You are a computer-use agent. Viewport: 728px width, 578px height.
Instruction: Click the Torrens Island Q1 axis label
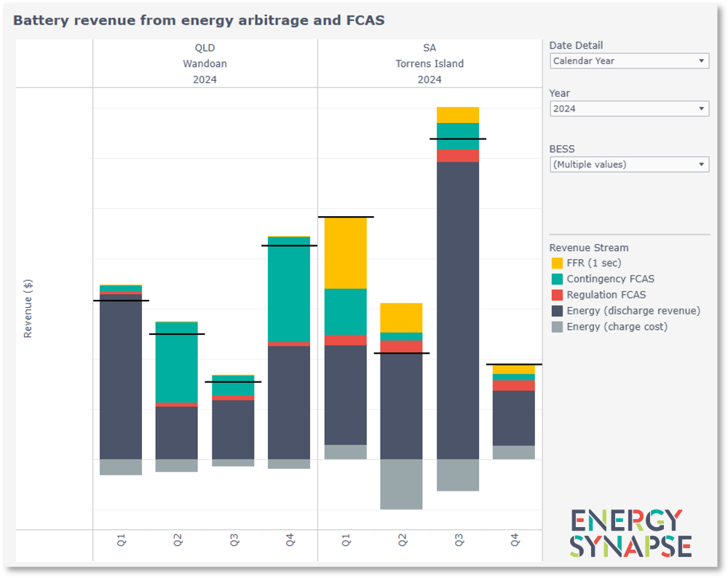point(346,540)
